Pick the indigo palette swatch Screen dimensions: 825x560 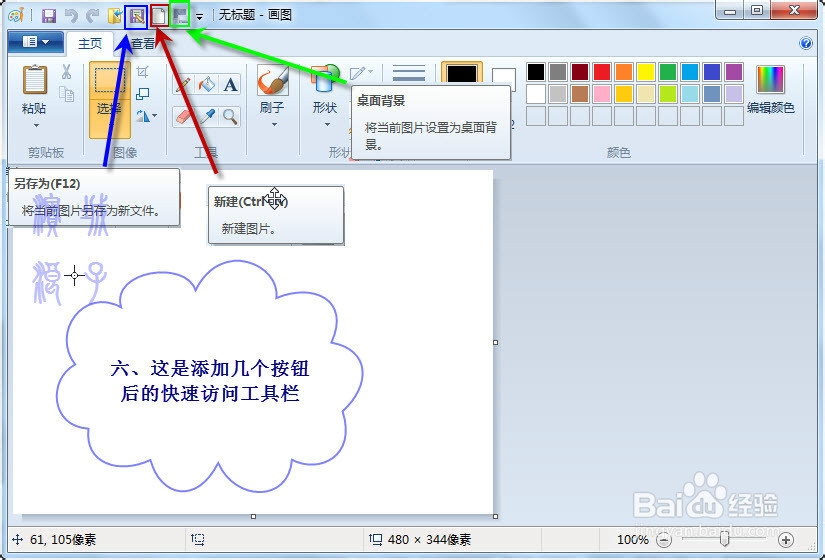coord(712,72)
